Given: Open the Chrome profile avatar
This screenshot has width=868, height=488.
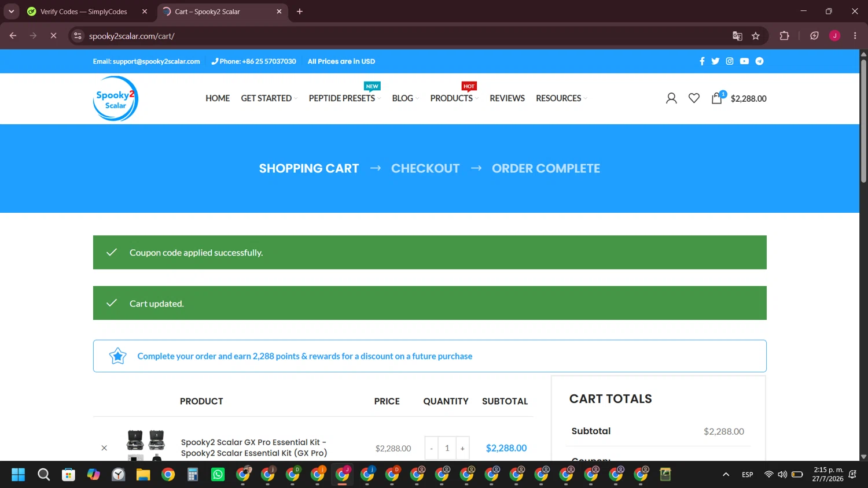Looking at the screenshot, I should point(834,36).
